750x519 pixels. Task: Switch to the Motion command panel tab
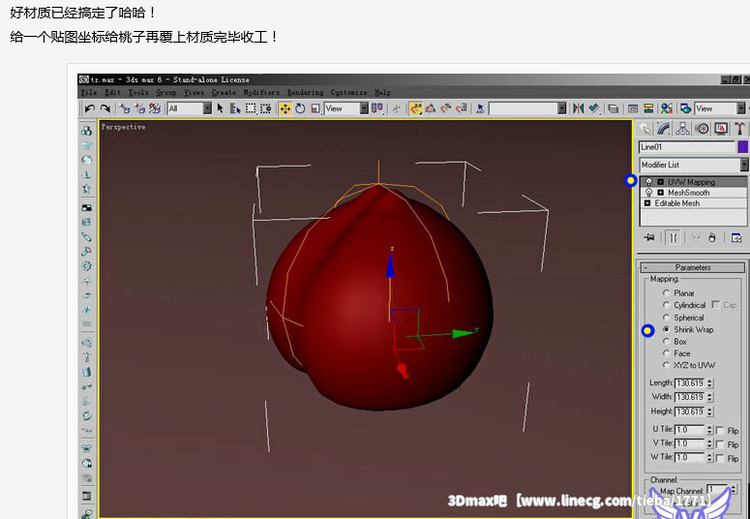[702, 129]
